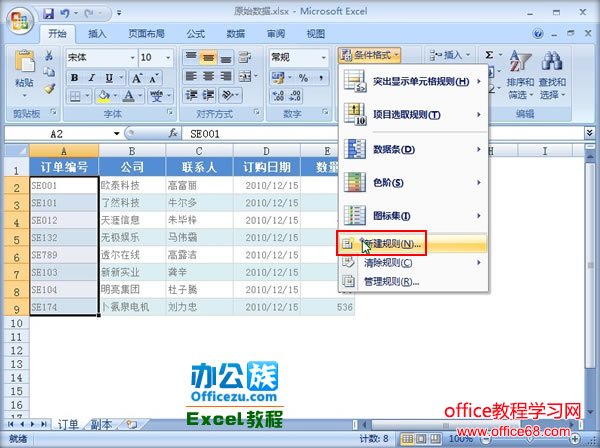Viewport: 600px width, 448px height.
Task: Expand the Name Box dropdown
Action: pyautogui.click(x=116, y=134)
